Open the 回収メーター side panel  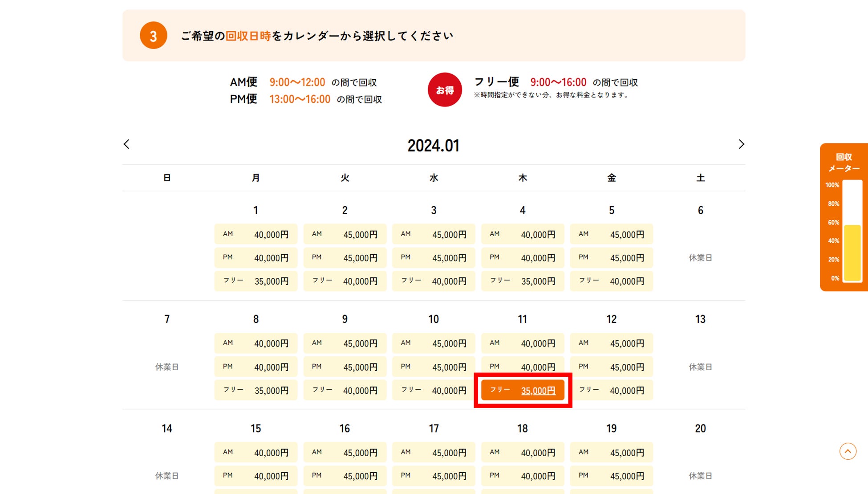tap(844, 163)
